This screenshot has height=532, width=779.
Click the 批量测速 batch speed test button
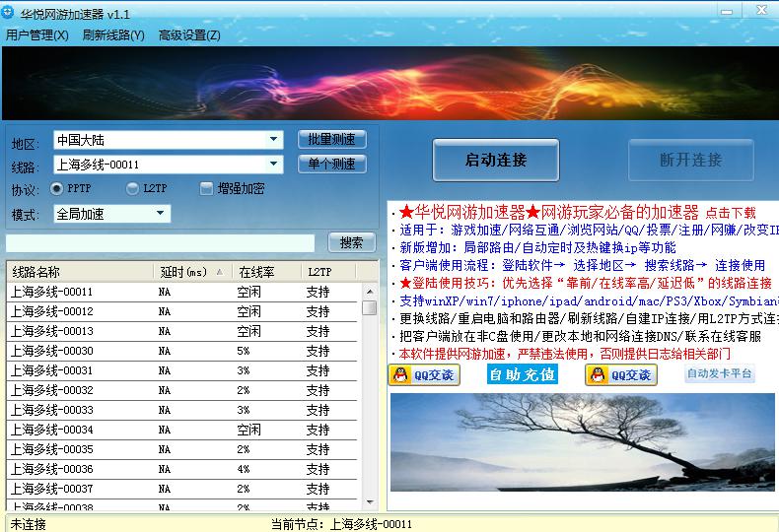(x=331, y=139)
